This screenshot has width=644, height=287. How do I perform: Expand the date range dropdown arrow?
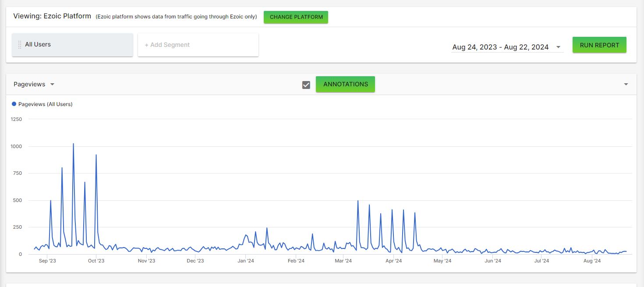point(558,47)
